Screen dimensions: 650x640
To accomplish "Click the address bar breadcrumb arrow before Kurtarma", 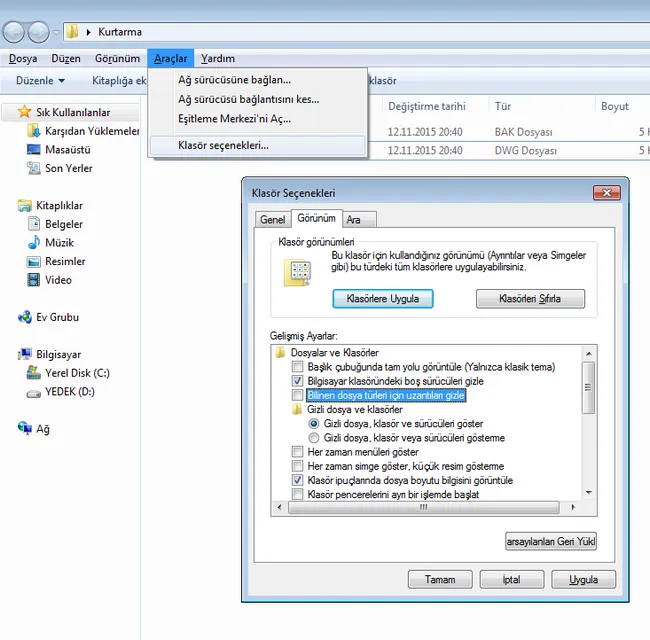I will [x=89, y=32].
